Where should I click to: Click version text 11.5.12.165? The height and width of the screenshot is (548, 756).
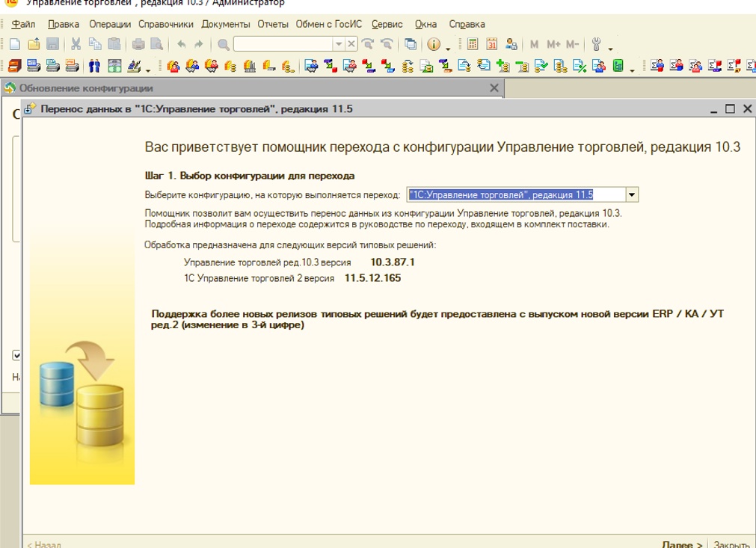(372, 278)
